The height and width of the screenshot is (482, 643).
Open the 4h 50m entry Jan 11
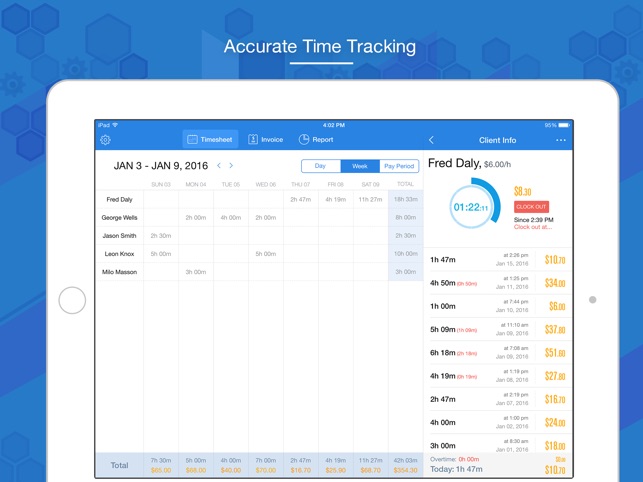click(497, 283)
